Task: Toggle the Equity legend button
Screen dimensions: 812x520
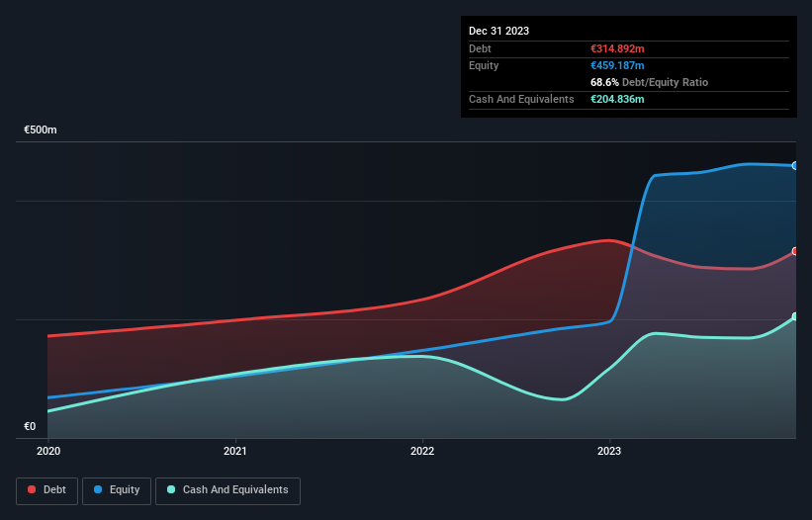Action: point(117,490)
